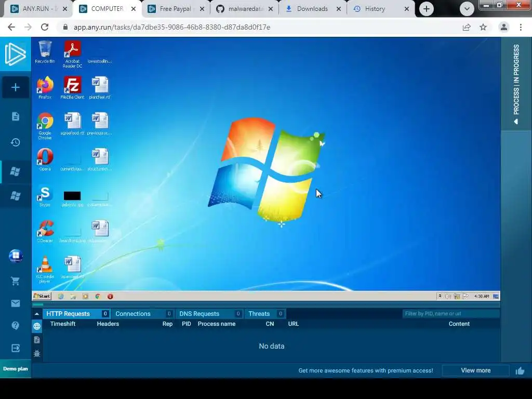Click the file explorer icon in the VM taskbar

tap(73, 296)
